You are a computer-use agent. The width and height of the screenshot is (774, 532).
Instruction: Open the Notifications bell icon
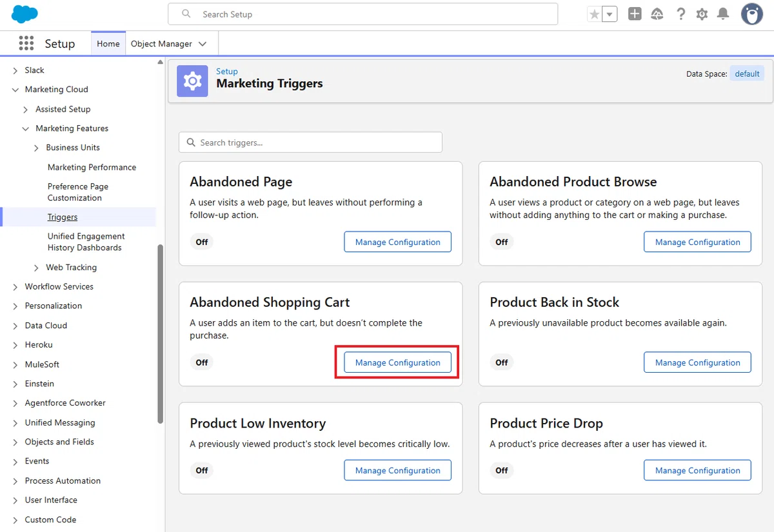723,14
